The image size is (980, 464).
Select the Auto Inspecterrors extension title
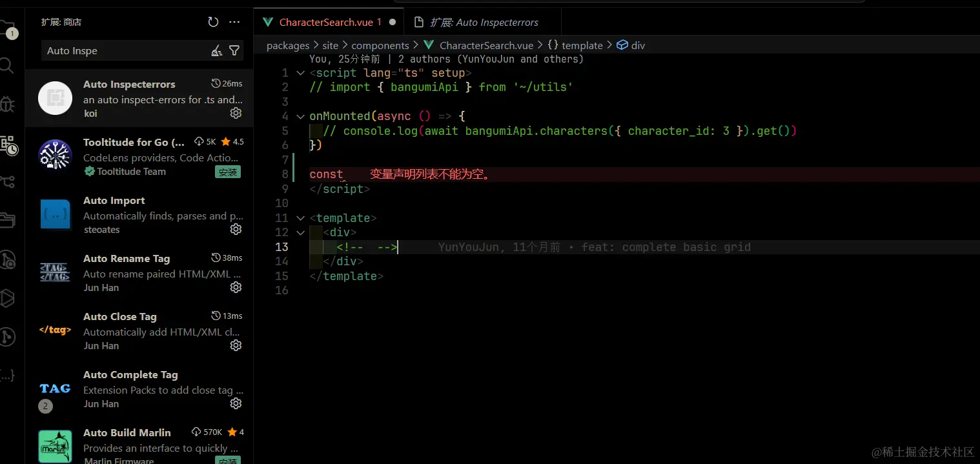pyautogui.click(x=129, y=84)
